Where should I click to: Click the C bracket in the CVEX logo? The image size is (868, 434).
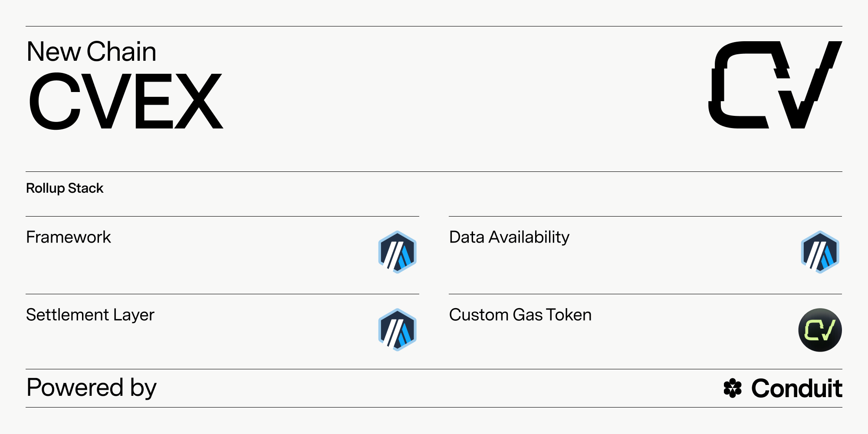point(740,85)
